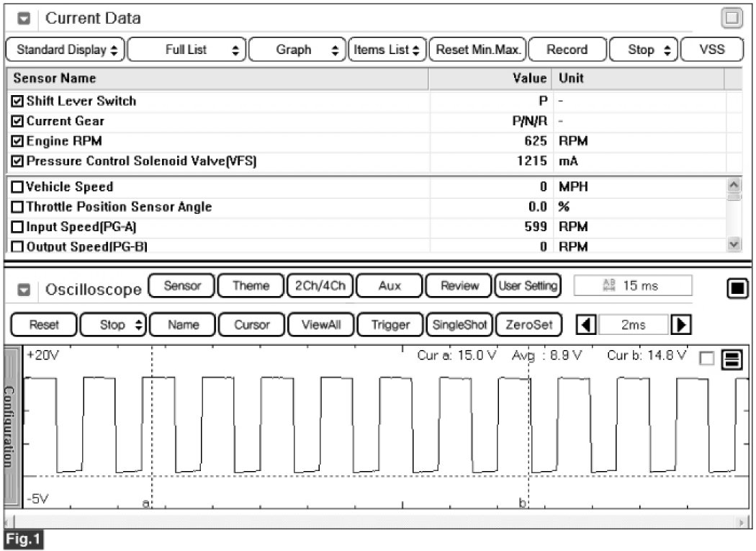Expand the Full List dropdown
The image size is (756, 551).
[x=187, y=50]
